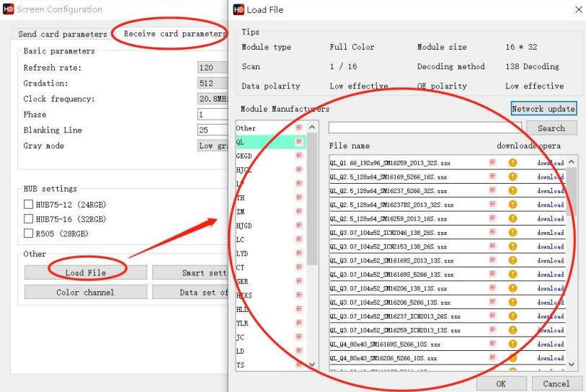This screenshot has width=586, height=392.
Task: Click the Phase value field
Action: pyautogui.click(x=213, y=114)
